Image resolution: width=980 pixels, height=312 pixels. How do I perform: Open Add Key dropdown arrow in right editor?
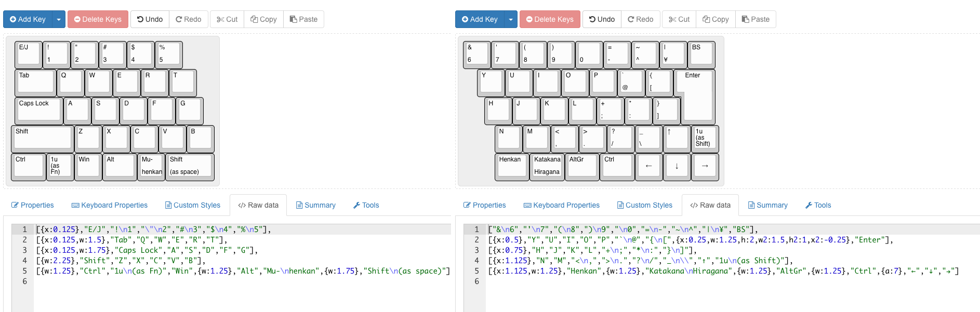(x=511, y=19)
